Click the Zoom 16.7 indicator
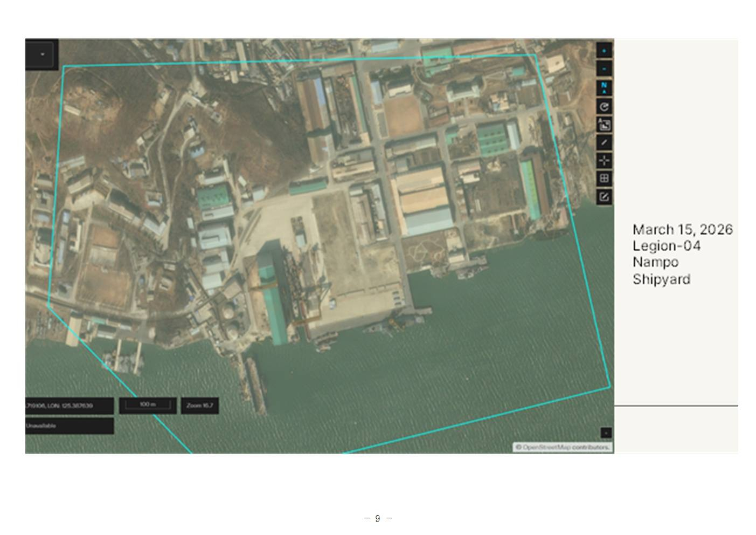The image size is (756, 535). pos(199,406)
